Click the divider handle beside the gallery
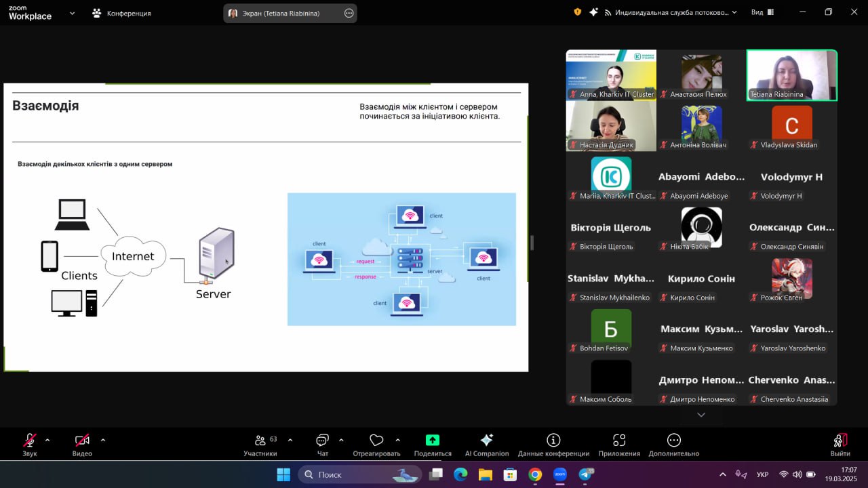868x488 pixels. [x=532, y=243]
